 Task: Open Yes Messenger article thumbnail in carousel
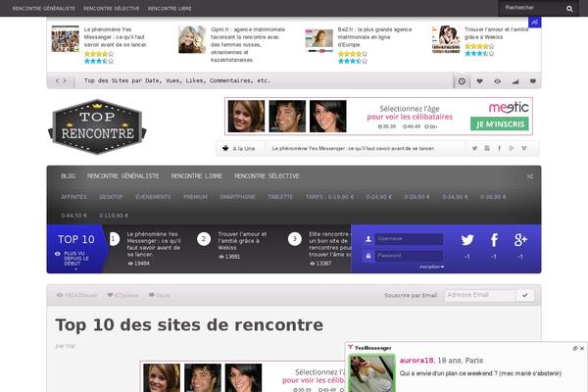(66, 38)
